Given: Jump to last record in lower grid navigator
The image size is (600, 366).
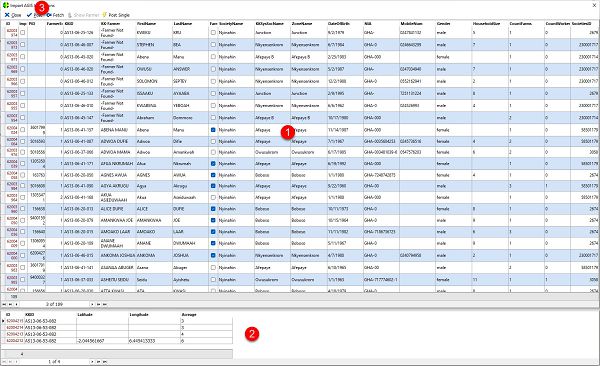Looking at the screenshot, I should tap(104, 361).
